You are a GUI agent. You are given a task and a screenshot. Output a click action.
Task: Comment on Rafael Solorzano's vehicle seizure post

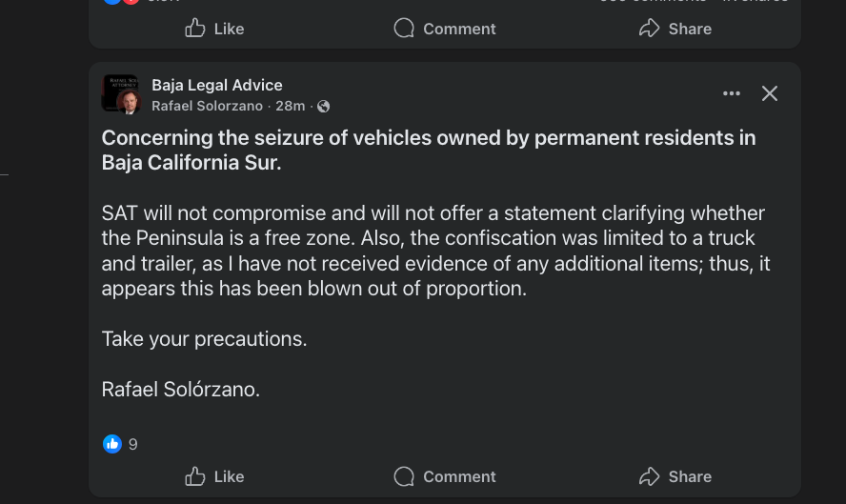pyautogui.click(x=445, y=476)
